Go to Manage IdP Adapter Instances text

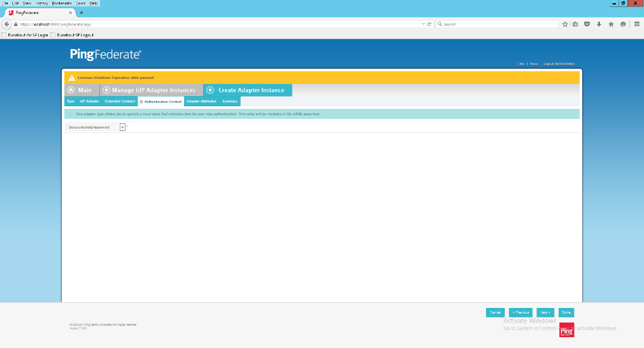pos(154,90)
